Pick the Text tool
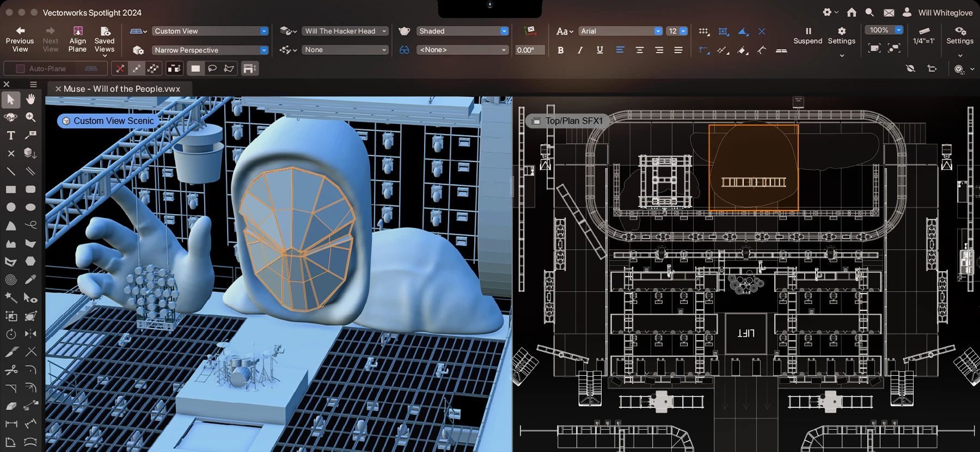 pos(11,135)
